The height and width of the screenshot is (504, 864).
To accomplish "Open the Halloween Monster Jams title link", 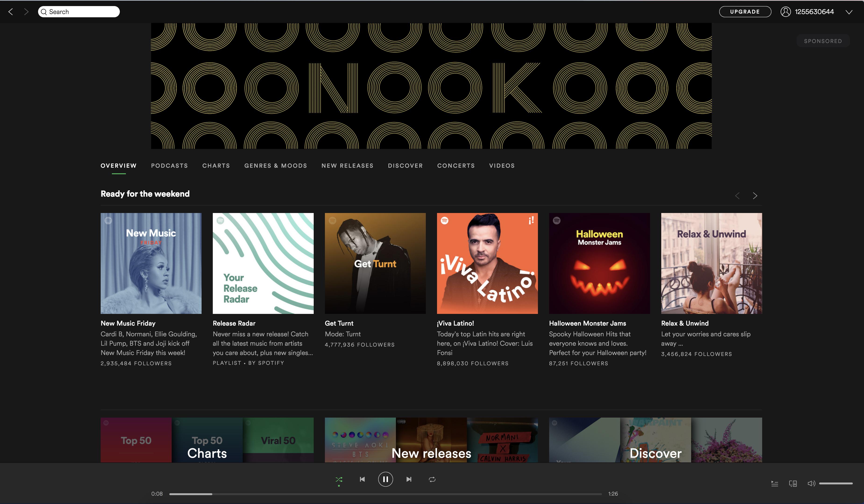I will pos(587,323).
